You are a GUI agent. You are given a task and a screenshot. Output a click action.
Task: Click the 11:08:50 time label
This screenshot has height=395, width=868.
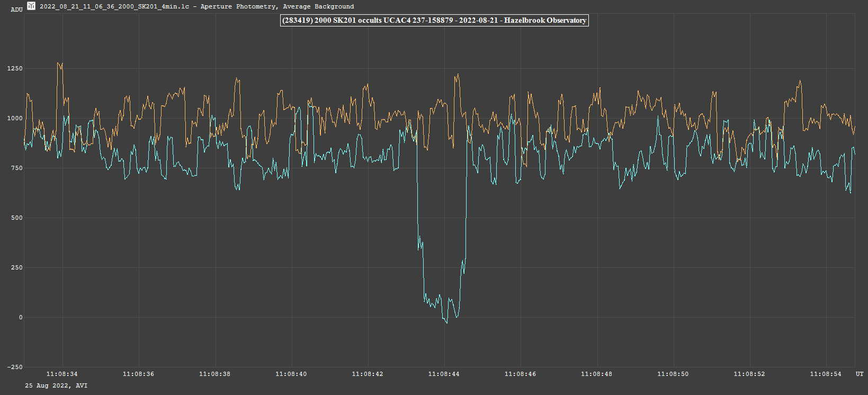coord(673,374)
